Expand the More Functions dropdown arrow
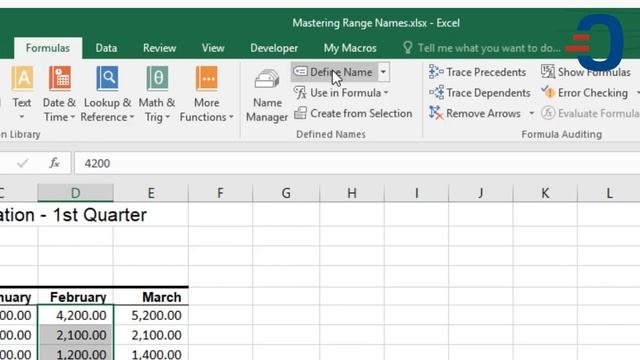Screen dimensions: 640x360 [231, 118]
